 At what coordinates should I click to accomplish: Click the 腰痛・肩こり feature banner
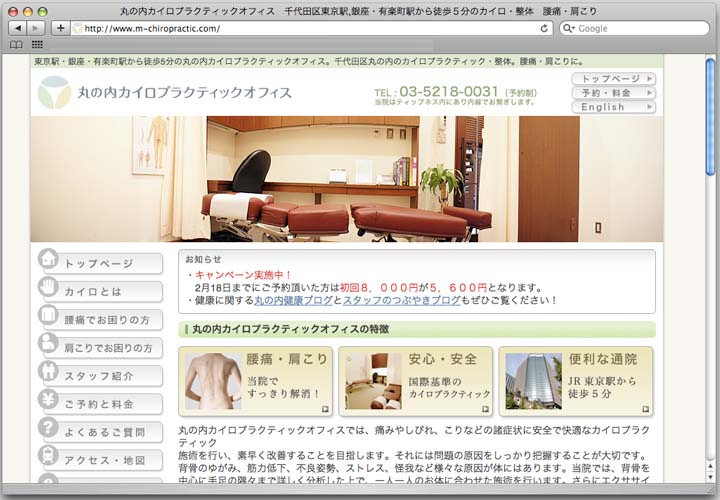(x=255, y=381)
